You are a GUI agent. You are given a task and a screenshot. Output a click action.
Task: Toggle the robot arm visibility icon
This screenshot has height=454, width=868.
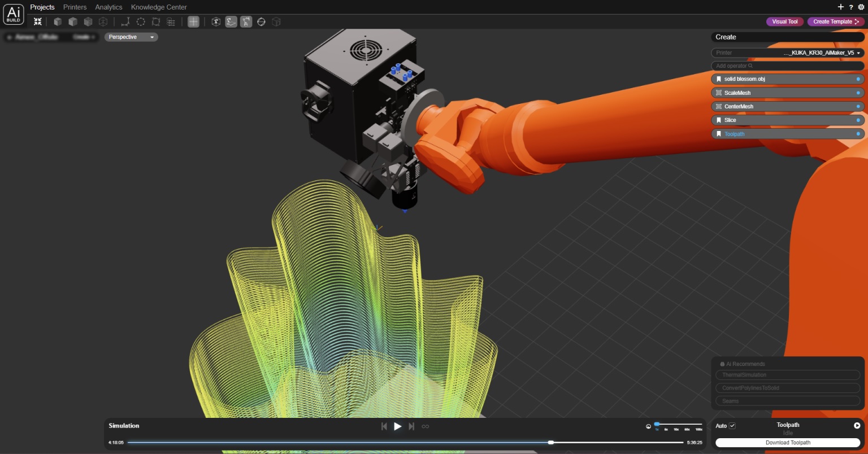[x=246, y=21]
